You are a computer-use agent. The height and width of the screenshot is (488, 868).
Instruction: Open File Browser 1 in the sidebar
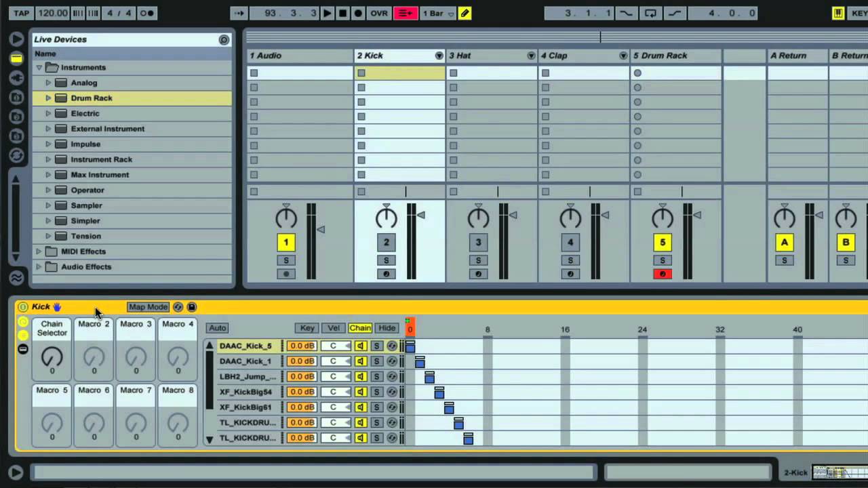16,98
